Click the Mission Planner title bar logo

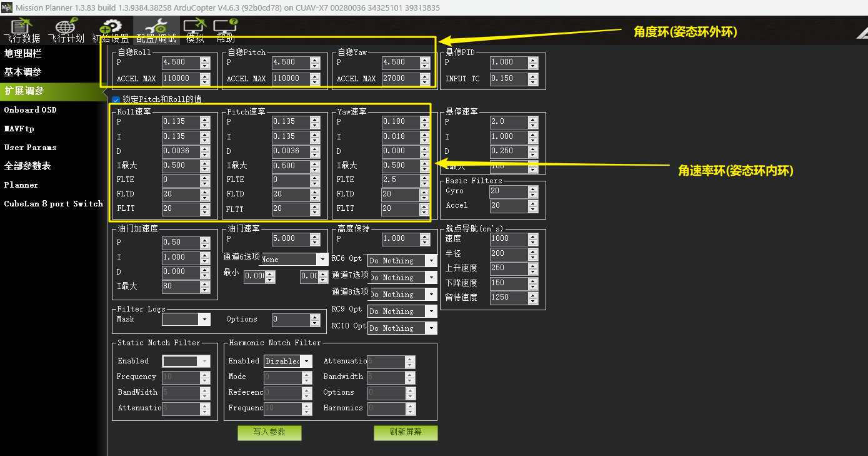[7, 8]
